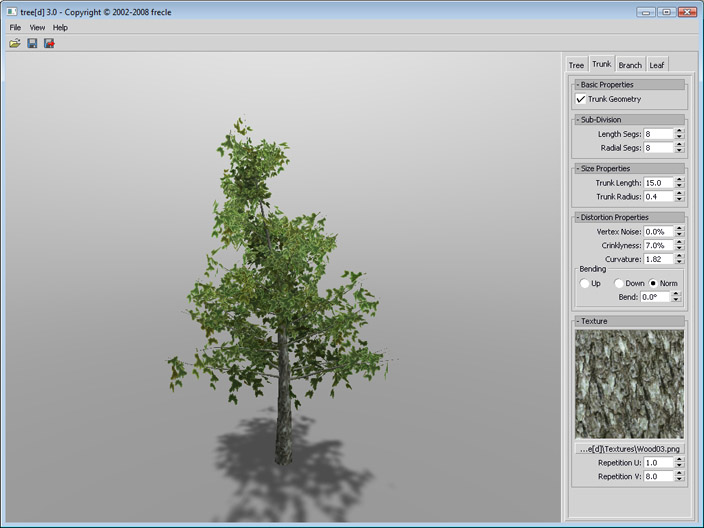704x528 pixels.
Task: Increase Length Segs with up arrow
Action: click(679, 131)
